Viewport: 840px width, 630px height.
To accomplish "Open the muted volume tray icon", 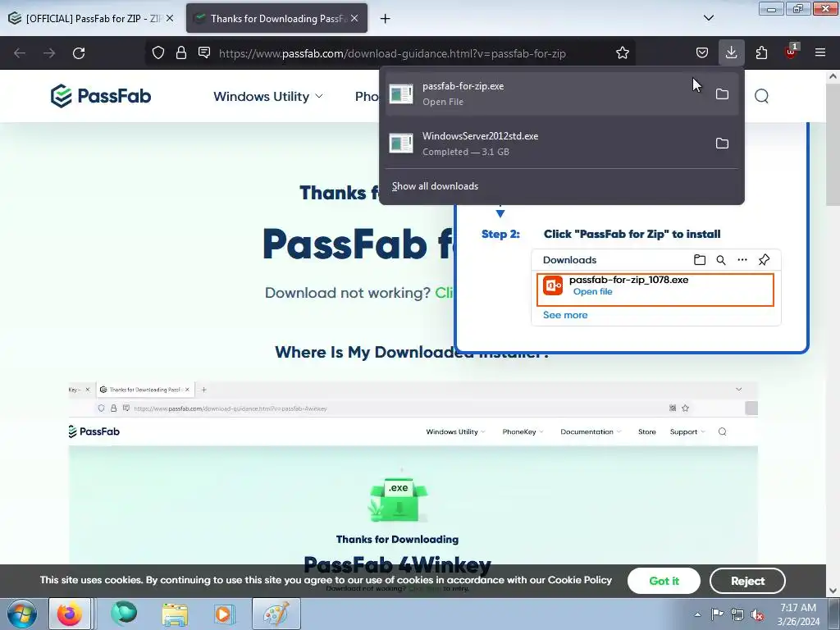I will (x=757, y=614).
